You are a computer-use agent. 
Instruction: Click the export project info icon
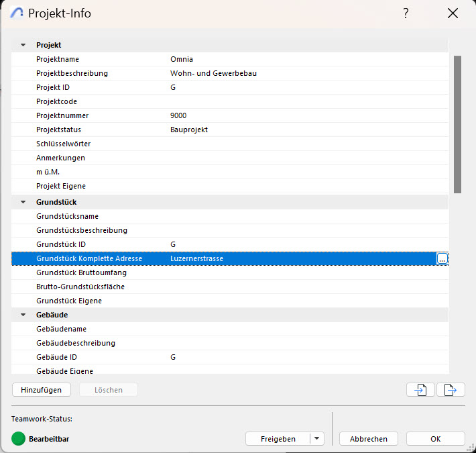(451, 390)
